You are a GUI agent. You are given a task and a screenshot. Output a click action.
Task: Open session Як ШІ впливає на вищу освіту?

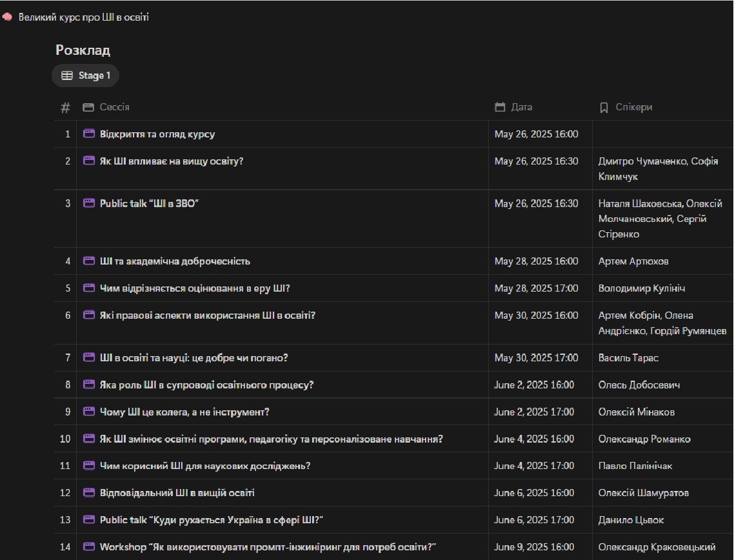172,161
